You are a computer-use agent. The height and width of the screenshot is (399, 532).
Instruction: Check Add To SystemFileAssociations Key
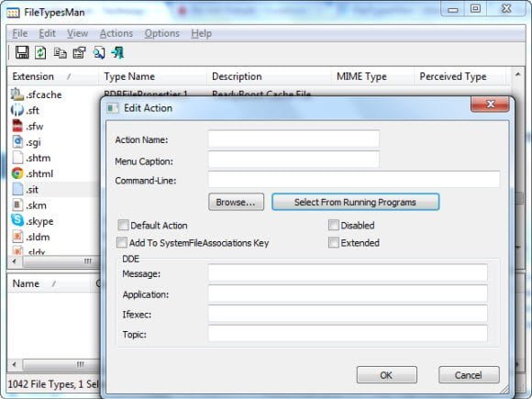(x=122, y=242)
